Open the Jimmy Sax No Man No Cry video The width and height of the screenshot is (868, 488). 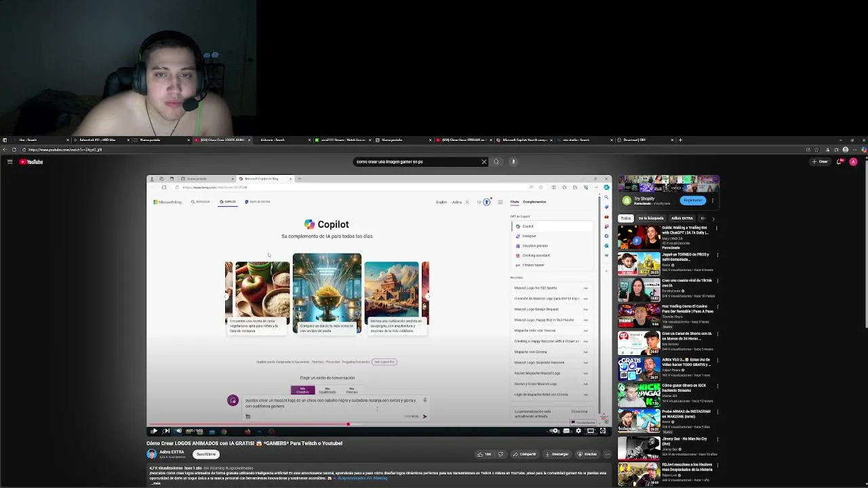639,449
